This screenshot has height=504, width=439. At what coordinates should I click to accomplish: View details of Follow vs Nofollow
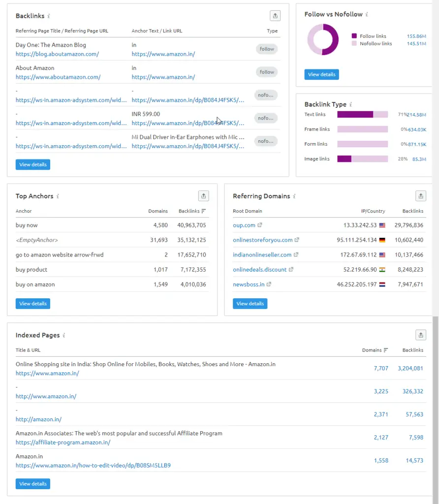pyautogui.click(x=321, y=74)
